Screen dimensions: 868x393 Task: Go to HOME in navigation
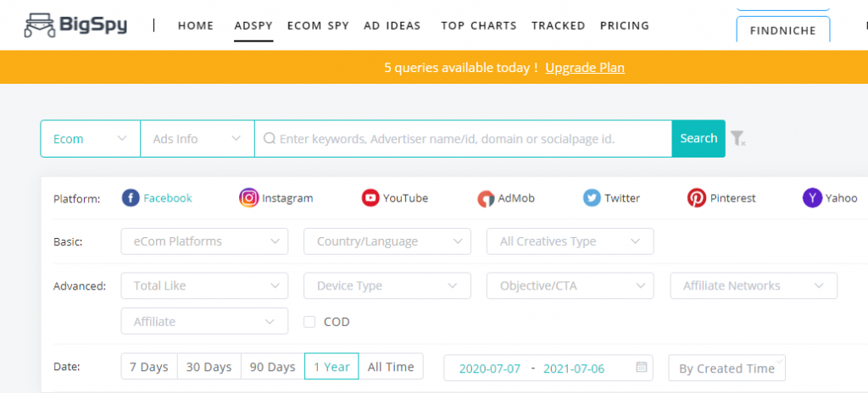coord(196,25)
